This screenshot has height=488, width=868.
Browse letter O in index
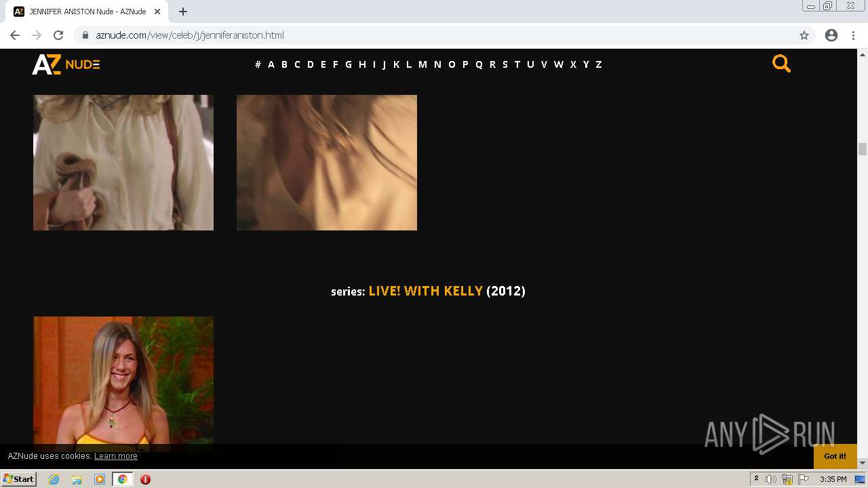coord(452,64)
